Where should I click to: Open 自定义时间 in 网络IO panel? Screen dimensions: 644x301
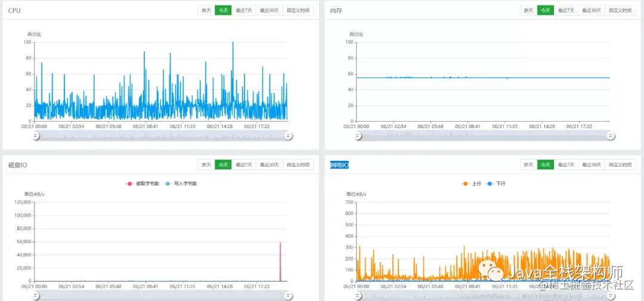(621, 165)
